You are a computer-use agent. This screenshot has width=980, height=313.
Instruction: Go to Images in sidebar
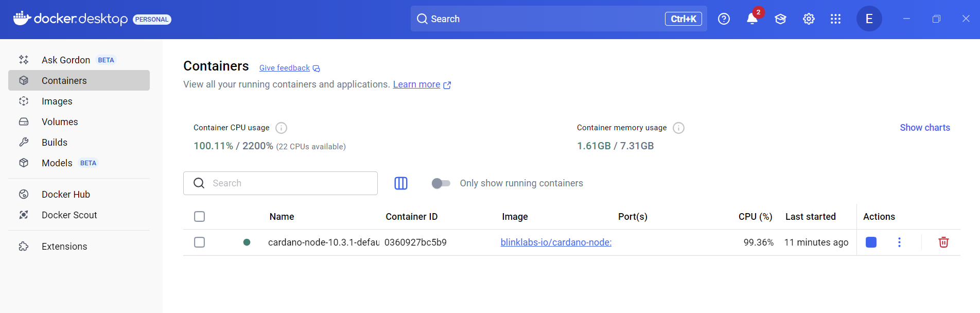[57, 101]
